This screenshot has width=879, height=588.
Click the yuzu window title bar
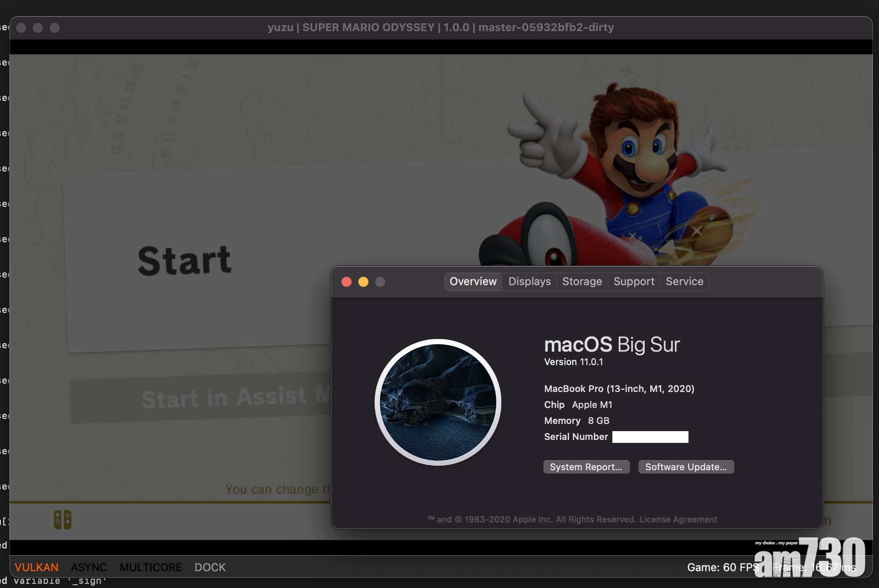coord(440,27)
